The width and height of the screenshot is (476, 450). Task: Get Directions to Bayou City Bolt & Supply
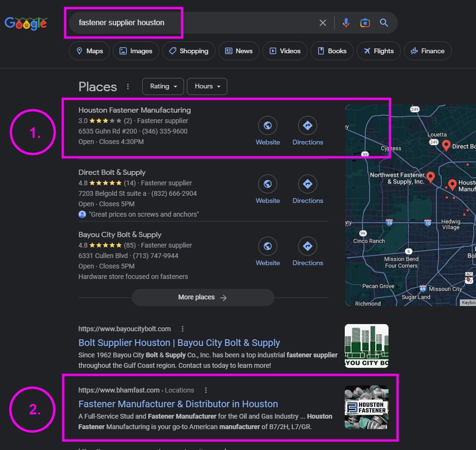308,251
